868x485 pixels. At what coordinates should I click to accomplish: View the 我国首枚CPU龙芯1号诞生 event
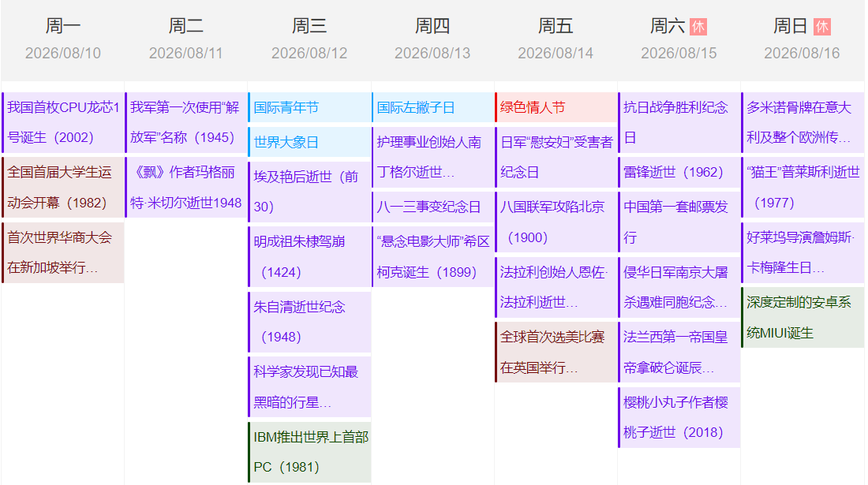coord(63,122)
